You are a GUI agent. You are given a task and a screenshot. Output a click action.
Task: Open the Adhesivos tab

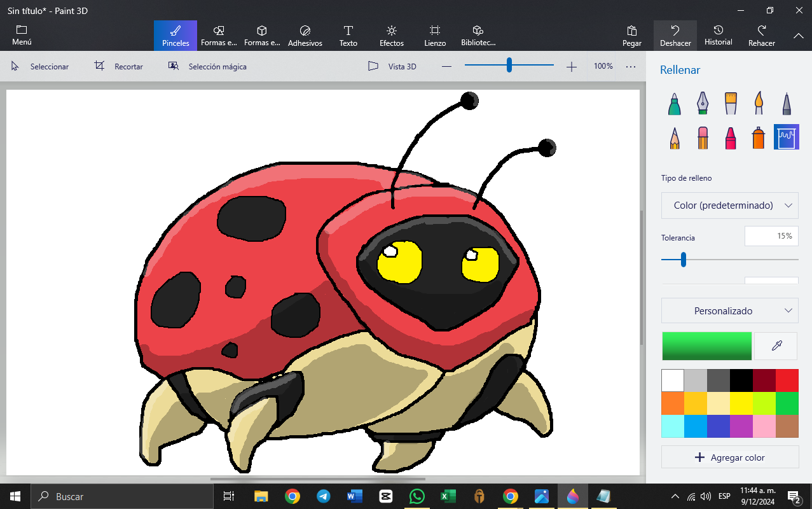[x=305, y=36]
